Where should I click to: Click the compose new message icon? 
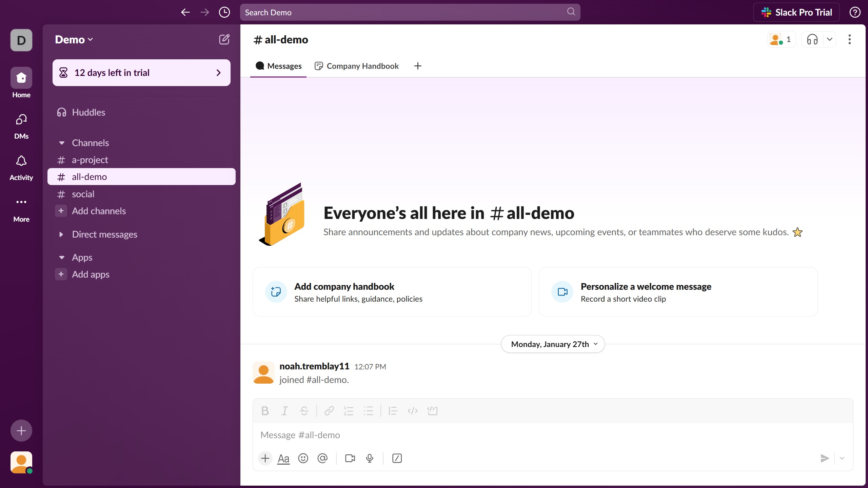coord(224,39)
